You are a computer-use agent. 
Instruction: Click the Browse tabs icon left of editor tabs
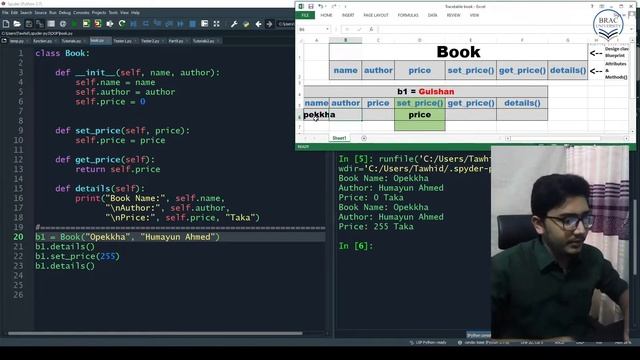pyautogui.click(x=4, y=41)
